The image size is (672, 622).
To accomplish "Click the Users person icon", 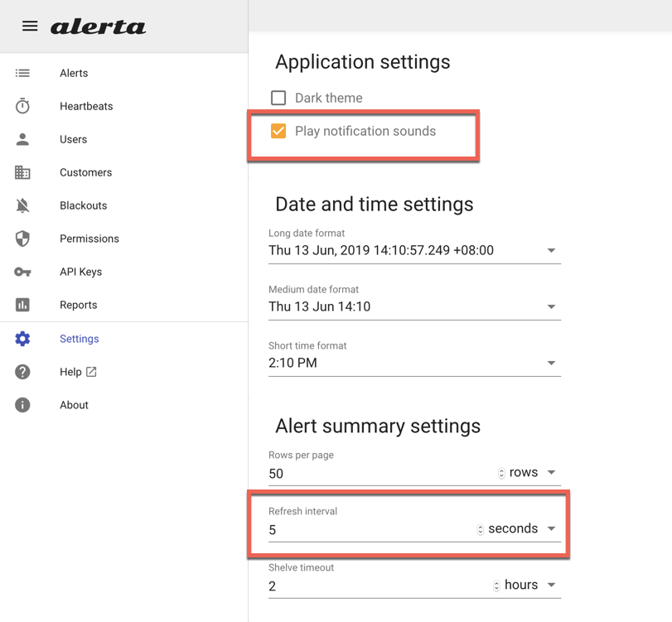I will (x=22, y=139).
